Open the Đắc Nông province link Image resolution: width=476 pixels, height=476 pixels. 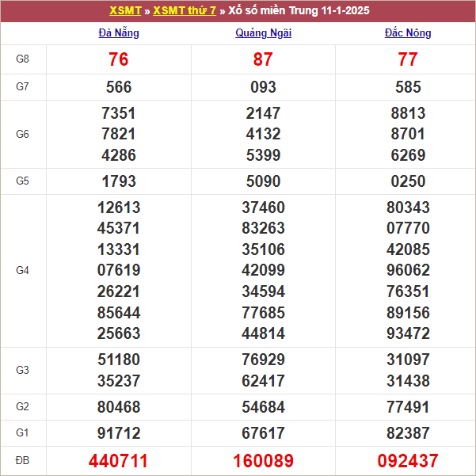pyautogui.click(x=408, y=33)
